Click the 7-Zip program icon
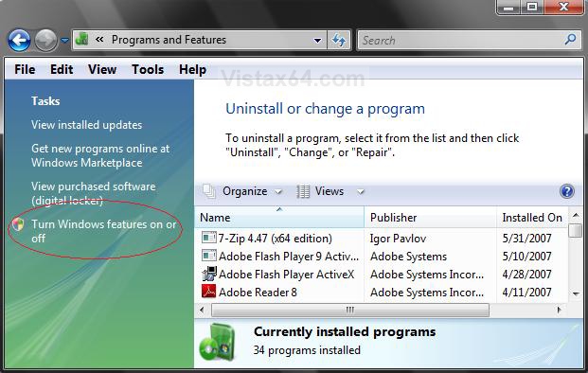 click(209, 238)
